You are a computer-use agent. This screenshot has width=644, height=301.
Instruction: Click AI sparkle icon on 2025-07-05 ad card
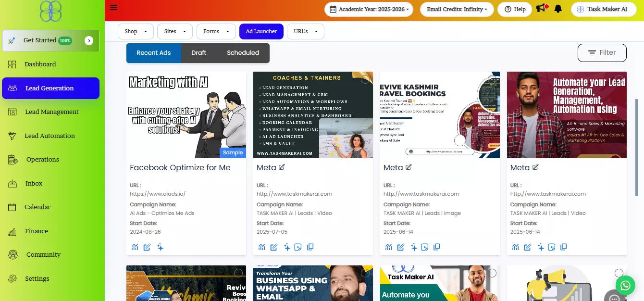287,247
